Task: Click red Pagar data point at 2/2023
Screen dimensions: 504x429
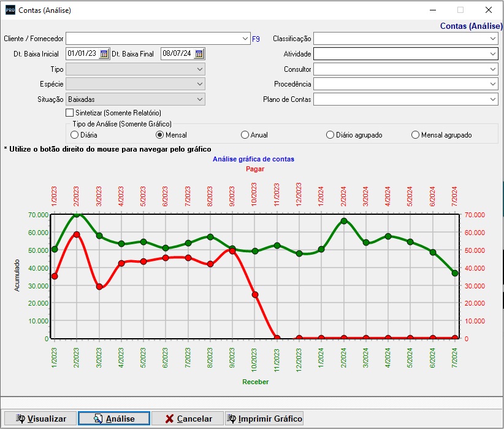Action: pos(77,234)
